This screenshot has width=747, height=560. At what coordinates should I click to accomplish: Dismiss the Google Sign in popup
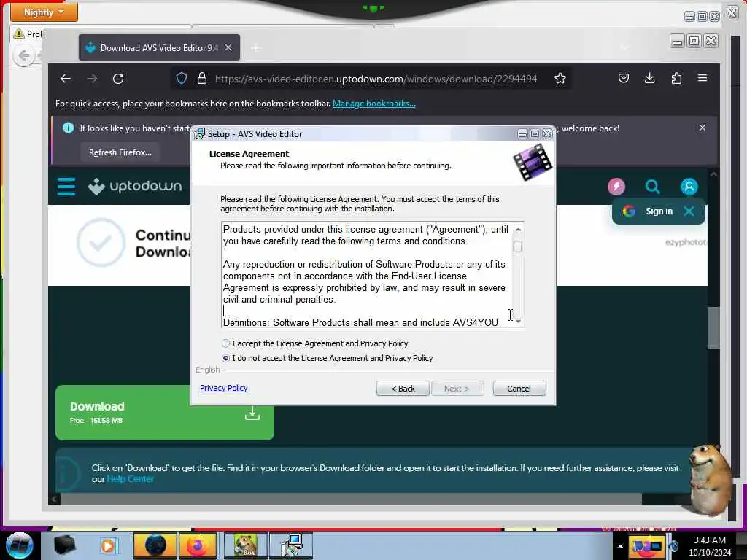[689, 211]
